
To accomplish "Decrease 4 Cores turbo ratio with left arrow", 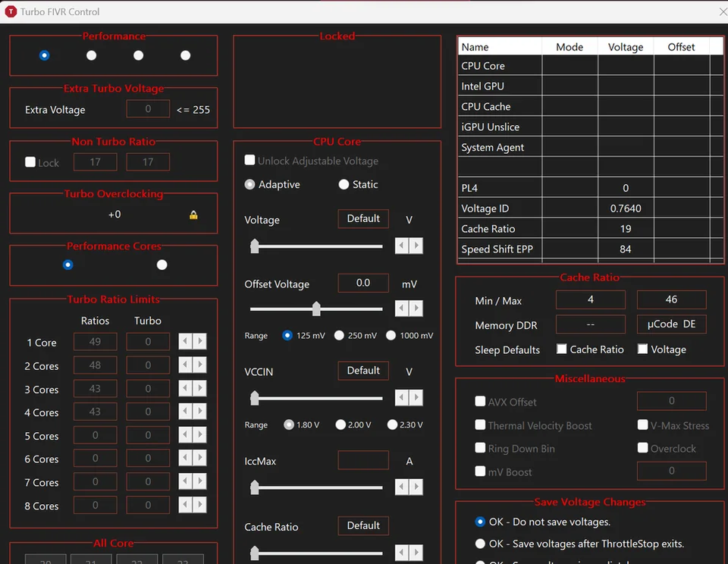I will [x=186, y=412].
